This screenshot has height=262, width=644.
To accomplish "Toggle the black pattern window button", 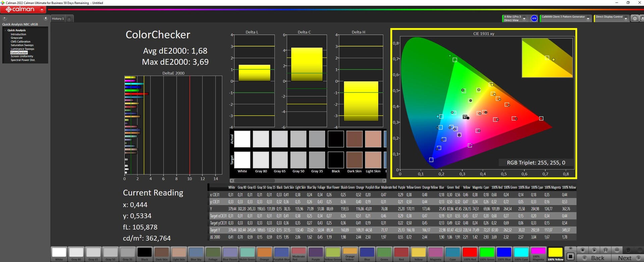I will (570, 256).
